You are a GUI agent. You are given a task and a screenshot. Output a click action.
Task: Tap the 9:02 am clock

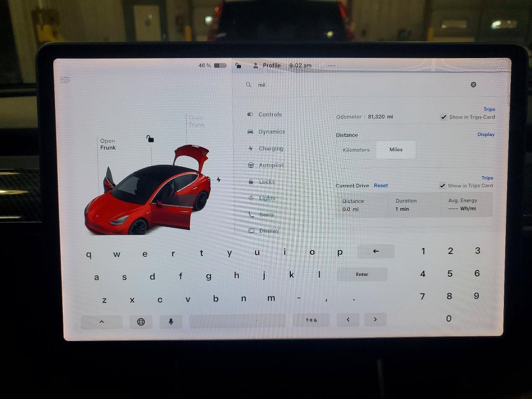point(300,66)
